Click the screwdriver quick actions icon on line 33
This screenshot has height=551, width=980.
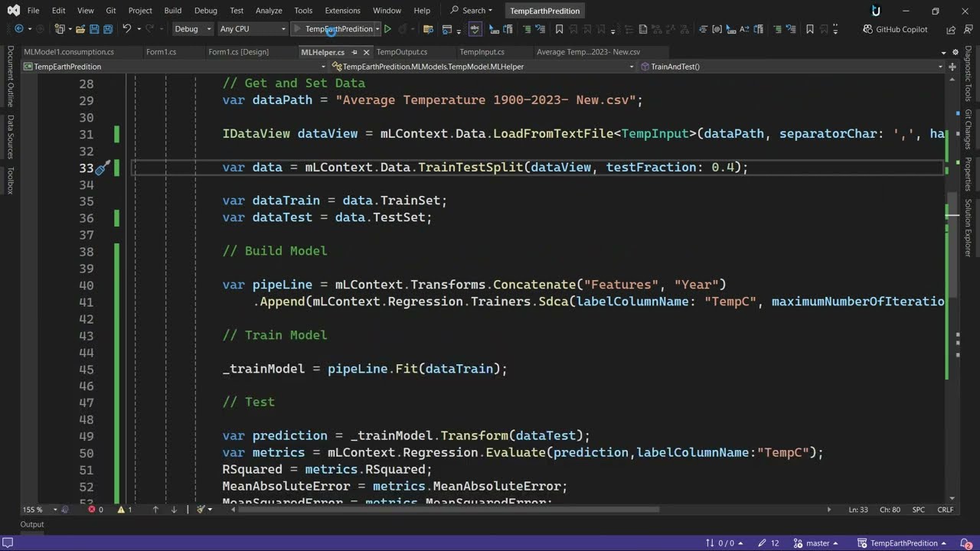point(103,167)
